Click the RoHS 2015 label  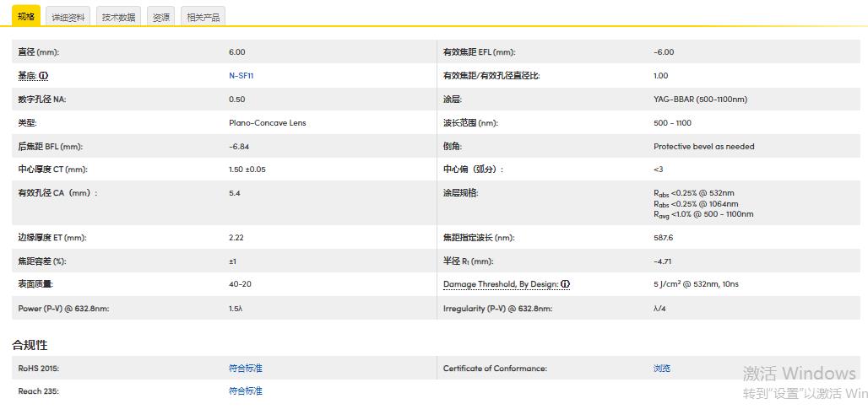coord(38,368)
